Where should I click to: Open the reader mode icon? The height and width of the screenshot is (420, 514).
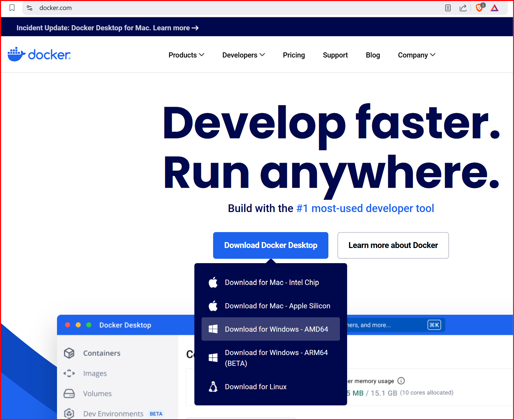tap(448, 8)
